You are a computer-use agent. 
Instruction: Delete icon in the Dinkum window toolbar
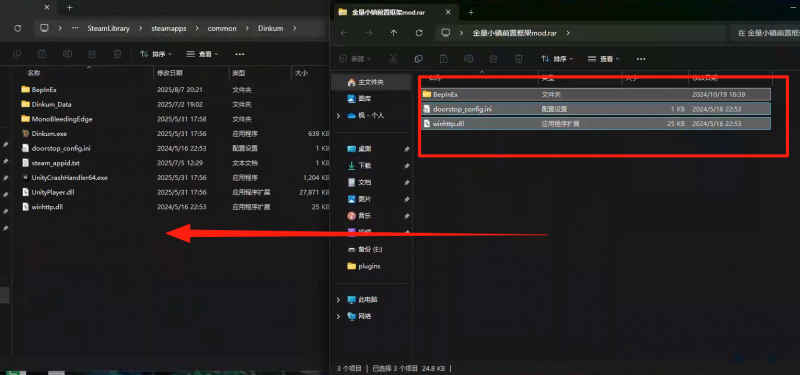pos(117,54)
